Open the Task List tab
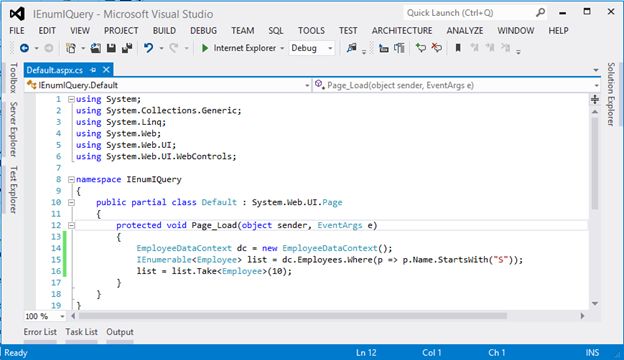Image resolution: width=624 pixels, height=360 pixels. coord(82,332)
